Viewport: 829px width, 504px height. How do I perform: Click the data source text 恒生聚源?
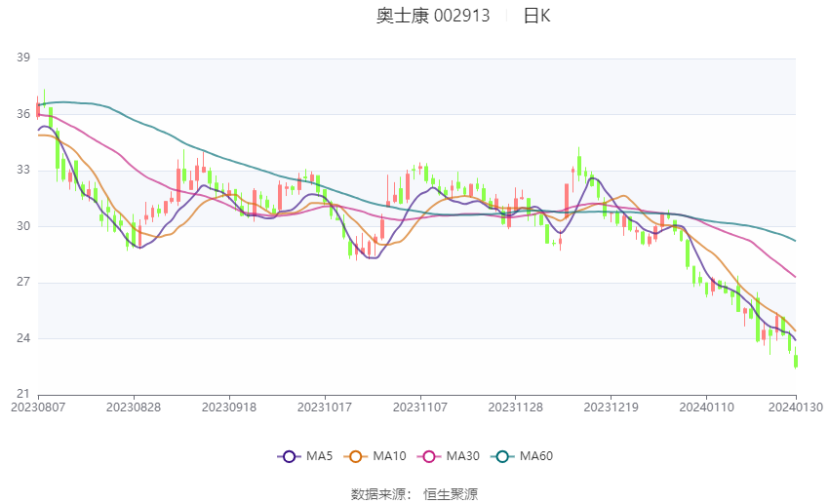point(451,494)
